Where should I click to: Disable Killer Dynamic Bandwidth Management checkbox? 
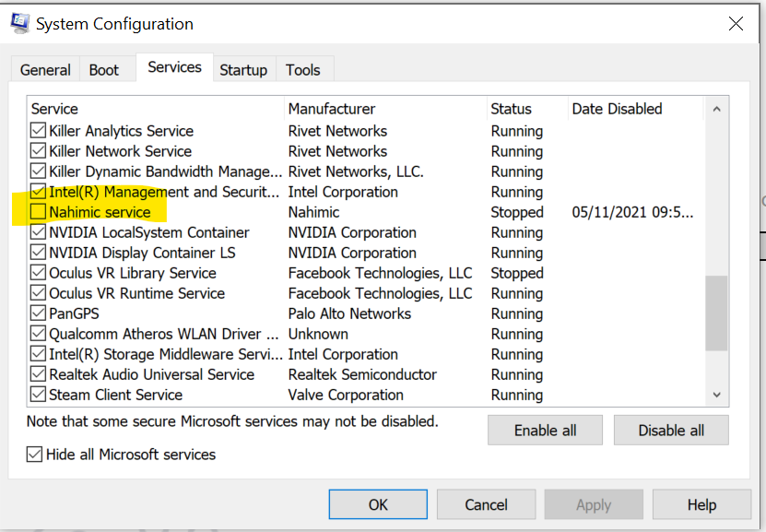(38, 171)
